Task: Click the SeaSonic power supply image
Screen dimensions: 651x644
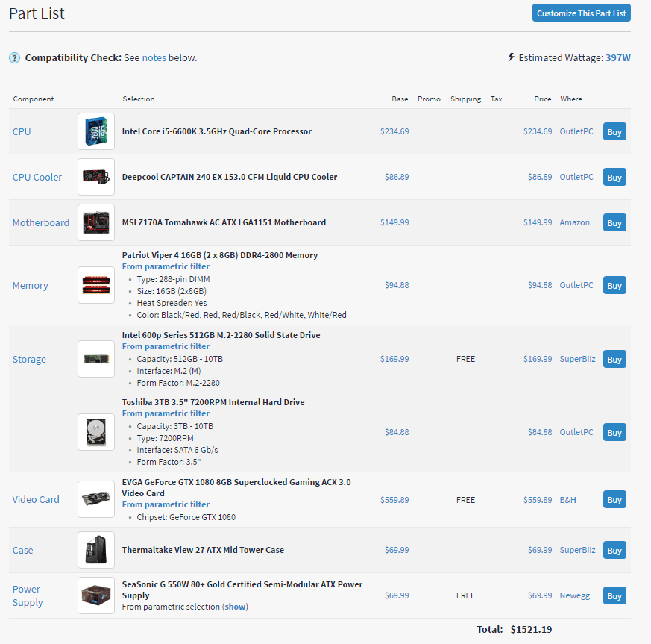Action: point(96,595)
